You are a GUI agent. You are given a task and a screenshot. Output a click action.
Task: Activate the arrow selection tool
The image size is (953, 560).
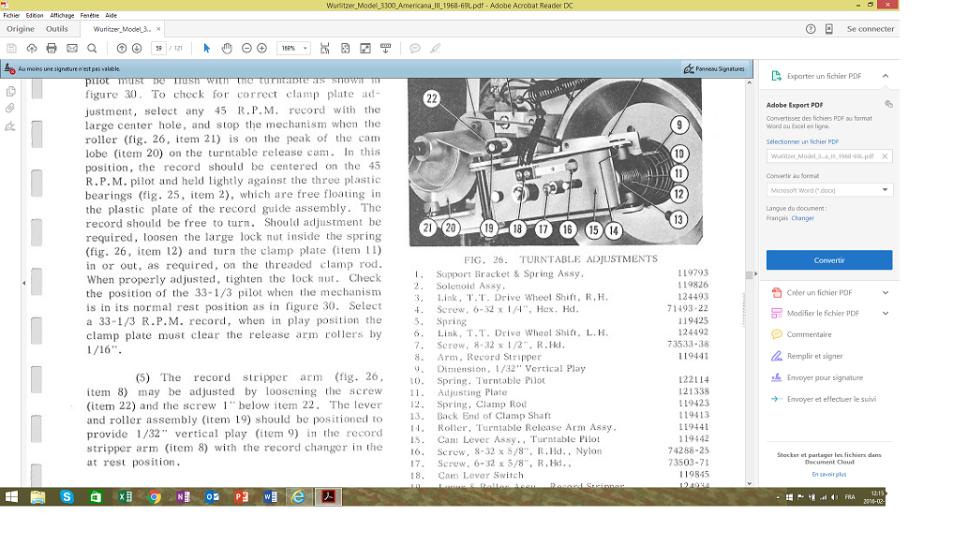point(207,48)
